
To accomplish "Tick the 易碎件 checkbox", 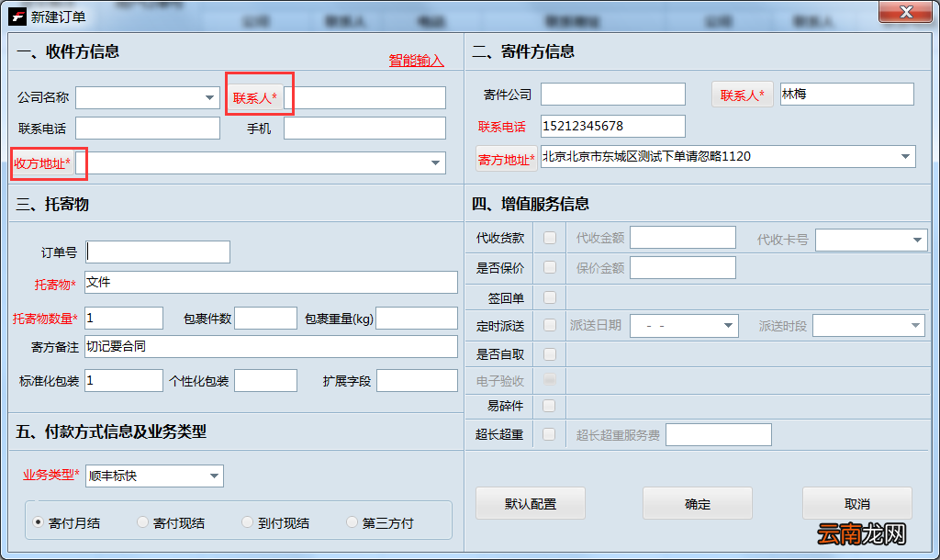I will pyautogui.click(x=549, y=406).
